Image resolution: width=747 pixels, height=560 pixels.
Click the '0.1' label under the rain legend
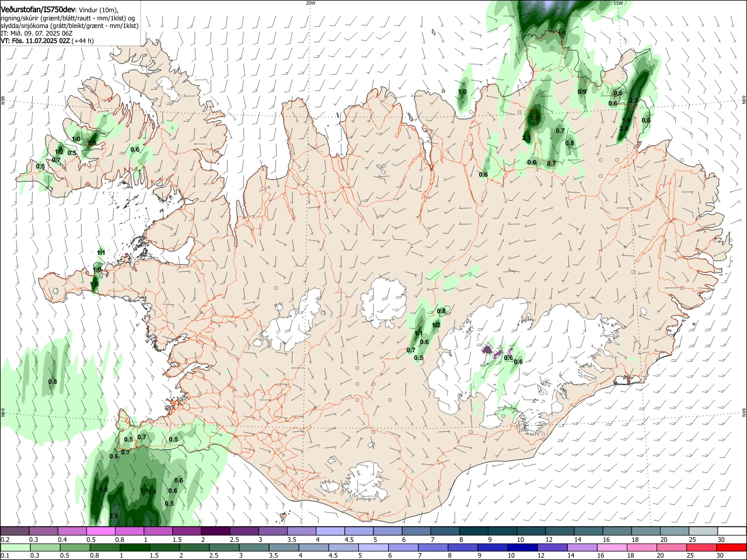(x=5, y=556)
